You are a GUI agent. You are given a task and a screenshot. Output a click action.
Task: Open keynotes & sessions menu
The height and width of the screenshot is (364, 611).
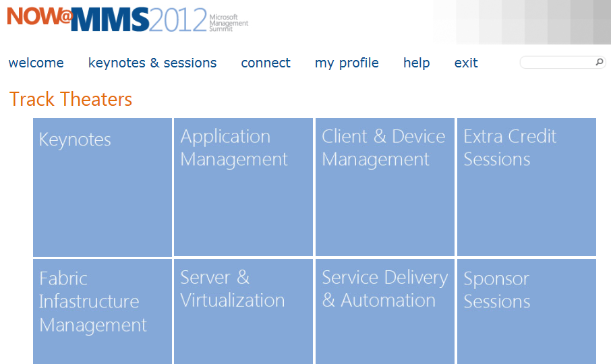[x=152, y=63]
